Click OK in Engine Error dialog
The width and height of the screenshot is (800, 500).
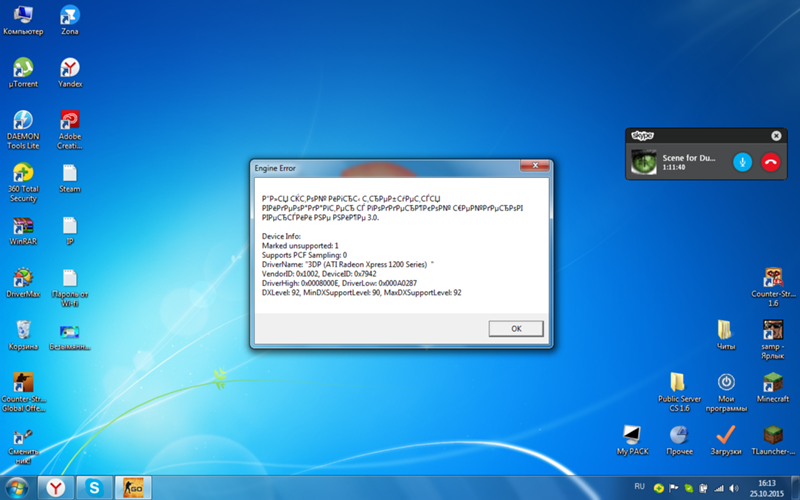(516, 328)
